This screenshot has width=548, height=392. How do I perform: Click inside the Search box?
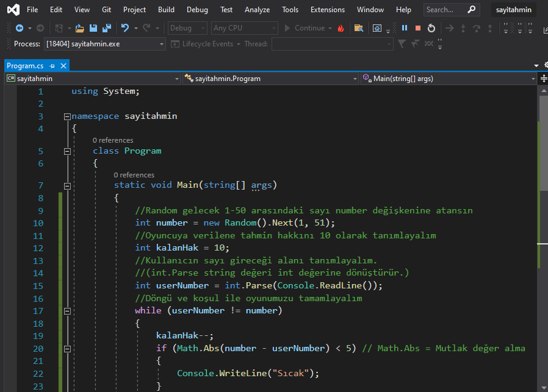click(x=445, y=9)
